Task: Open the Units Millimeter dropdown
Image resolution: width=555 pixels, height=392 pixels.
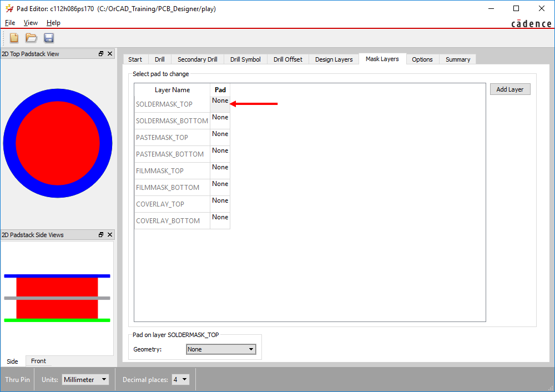Action: (85, 380)
